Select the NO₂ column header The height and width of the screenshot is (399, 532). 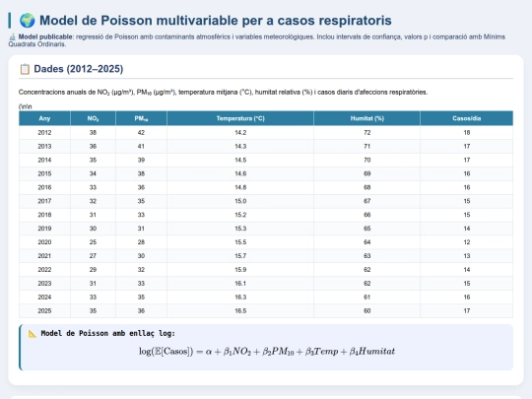click(93, 118)
